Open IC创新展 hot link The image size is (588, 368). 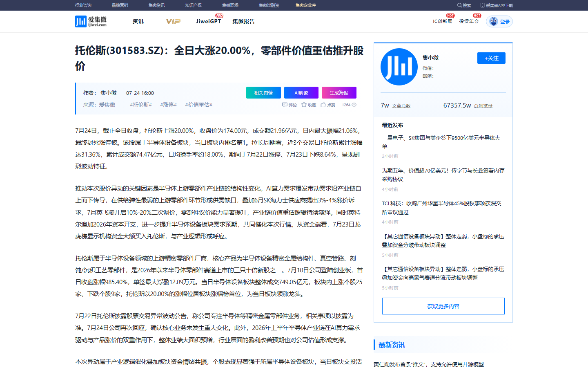tap(443, 21)
